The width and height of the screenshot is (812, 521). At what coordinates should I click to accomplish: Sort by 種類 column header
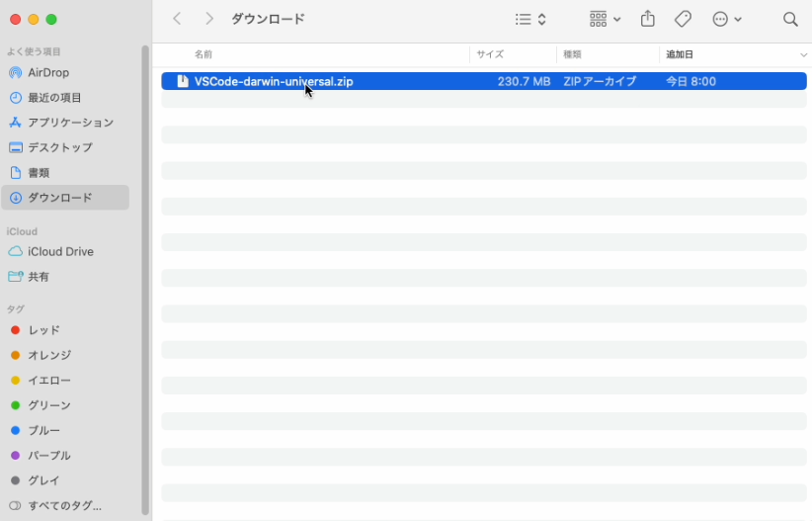pyautogui.click(x=572, y=54)
